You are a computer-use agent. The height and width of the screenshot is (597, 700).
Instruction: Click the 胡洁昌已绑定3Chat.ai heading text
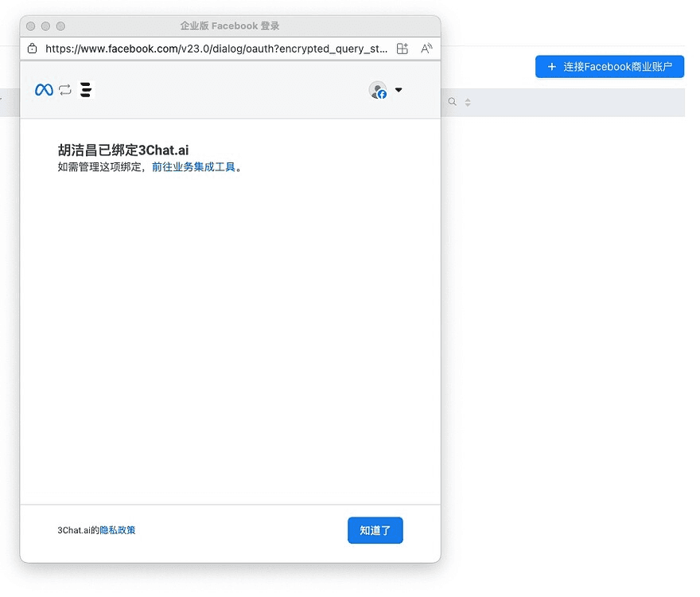[123, 150]
